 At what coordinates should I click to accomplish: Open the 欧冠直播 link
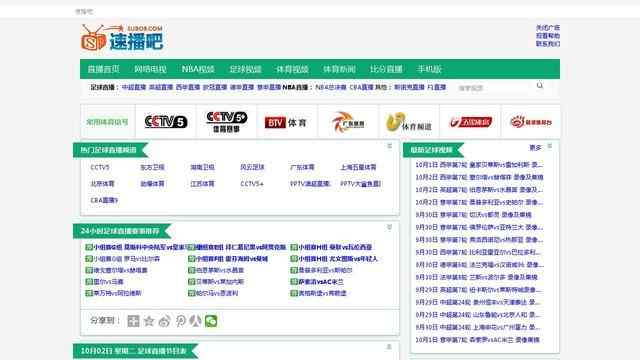pos(215,87)
